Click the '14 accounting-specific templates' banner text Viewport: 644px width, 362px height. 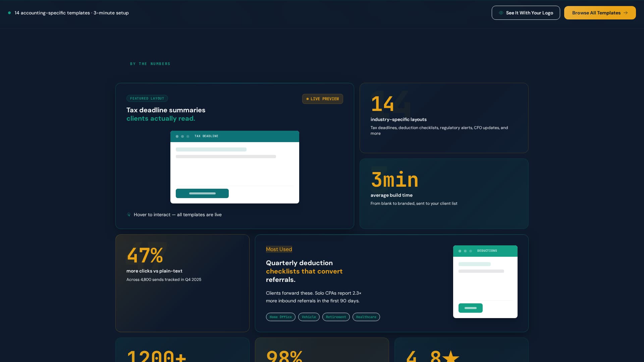pos(72,13)
